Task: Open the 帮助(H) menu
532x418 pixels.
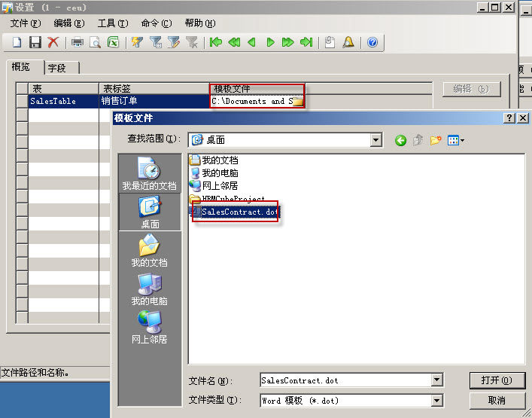Action: [x=200, y=23]
